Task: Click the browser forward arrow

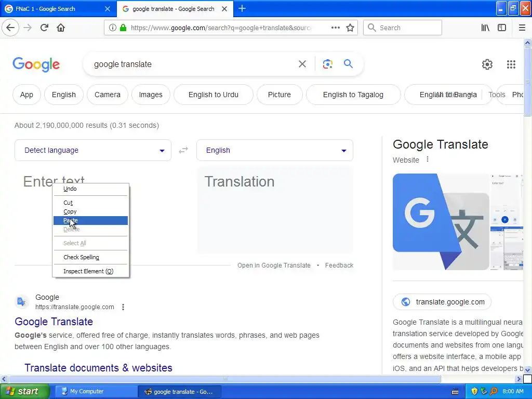Action: [28, 28]
